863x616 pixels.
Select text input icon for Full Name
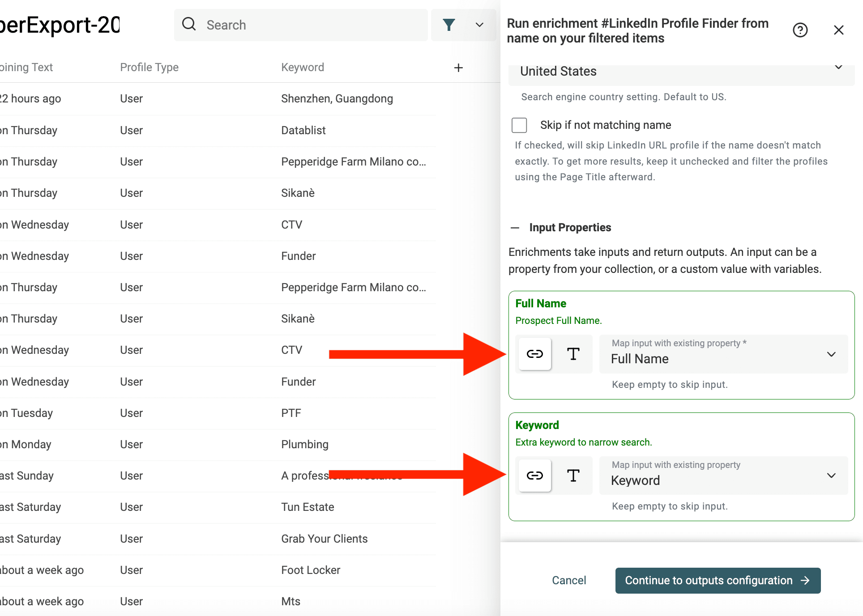573,354
